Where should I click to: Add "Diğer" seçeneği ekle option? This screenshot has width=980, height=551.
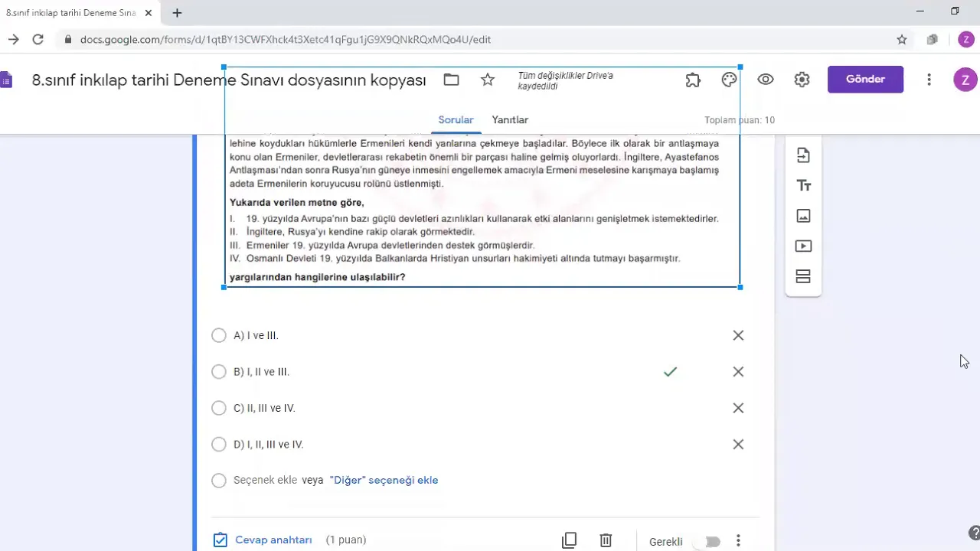pyautogui.click(x=384, y=481)
